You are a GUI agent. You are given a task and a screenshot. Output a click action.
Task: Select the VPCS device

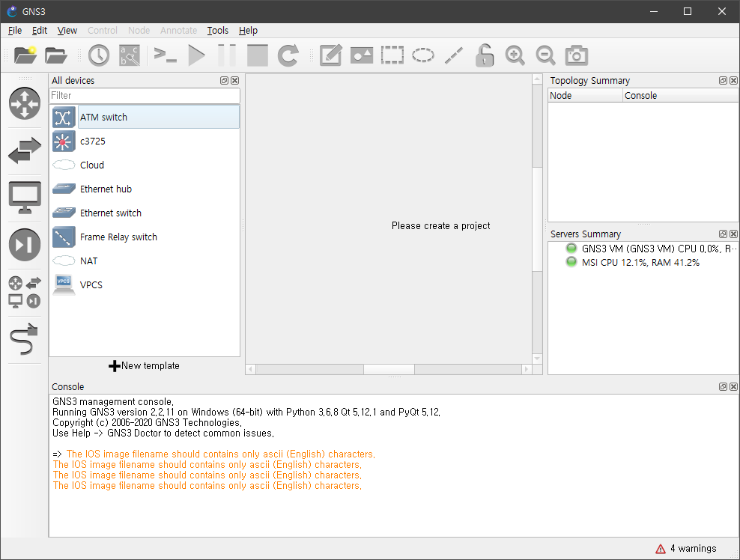pos(145,285)
